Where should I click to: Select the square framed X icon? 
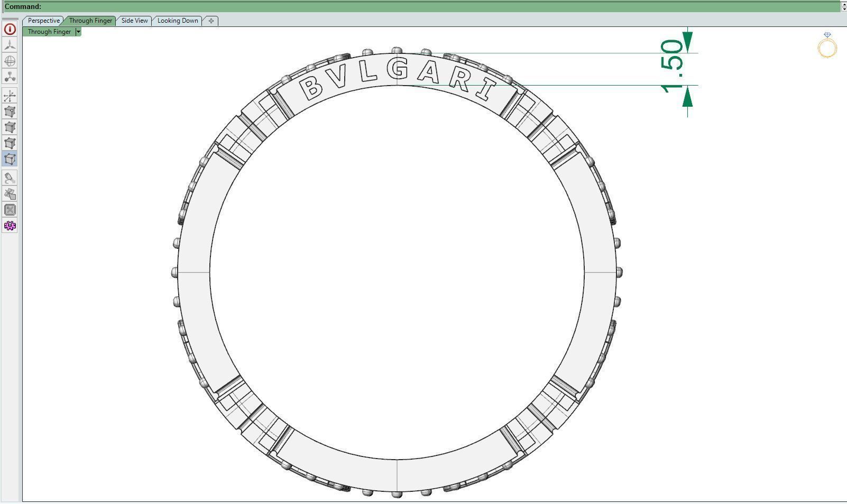coord(10,210)
